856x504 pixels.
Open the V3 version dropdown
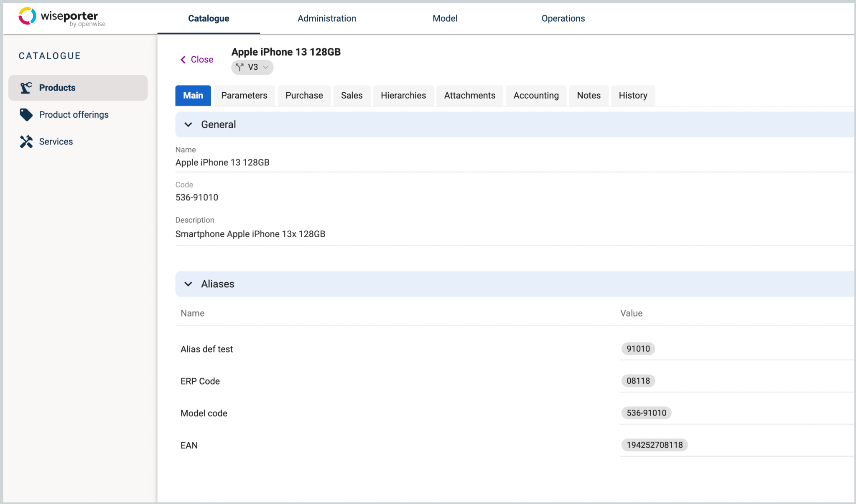pos(252,67)
